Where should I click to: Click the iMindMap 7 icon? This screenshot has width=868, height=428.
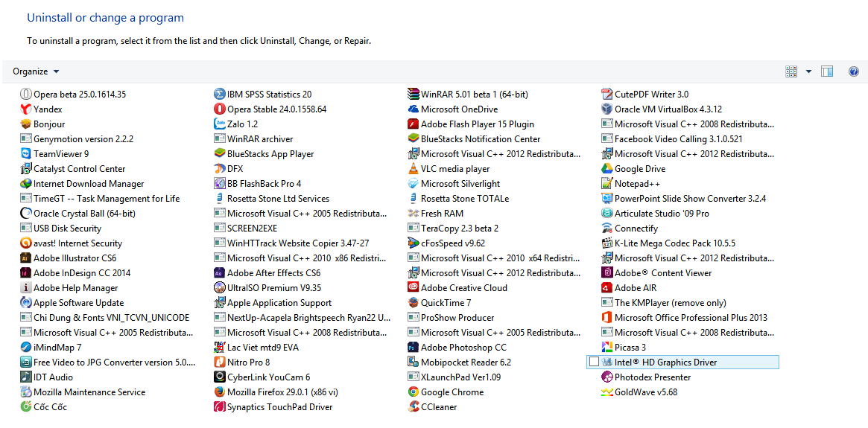[25, 348]
